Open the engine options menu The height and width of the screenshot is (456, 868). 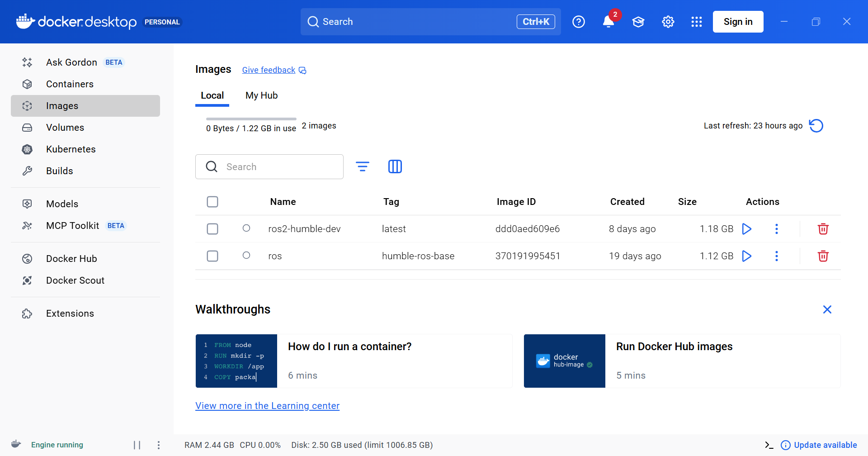pos(159,445)
